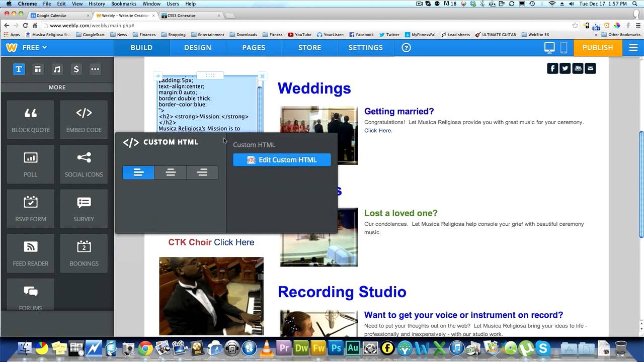
Task: Switch to the SETTINGS tab
Action: (x=366, y=48)
